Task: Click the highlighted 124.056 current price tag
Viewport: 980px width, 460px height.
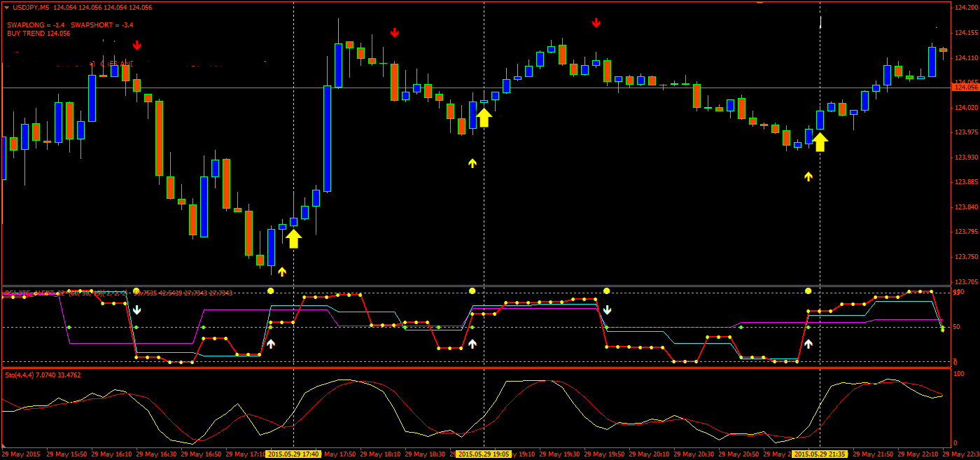Action: point(965,87)
